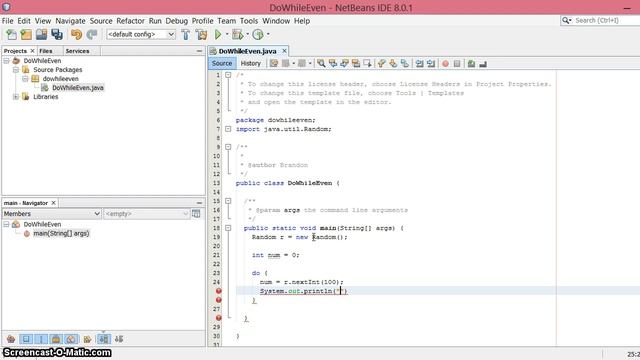
Task: Click the New Project toolbar icon
Action: pyautogui.click(x=26, y=35)
